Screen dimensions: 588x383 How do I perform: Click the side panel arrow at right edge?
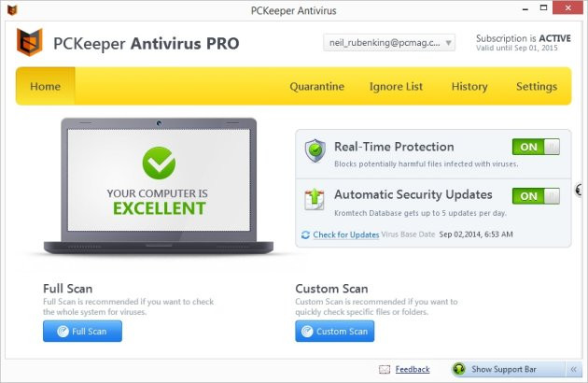pos(580,191)
